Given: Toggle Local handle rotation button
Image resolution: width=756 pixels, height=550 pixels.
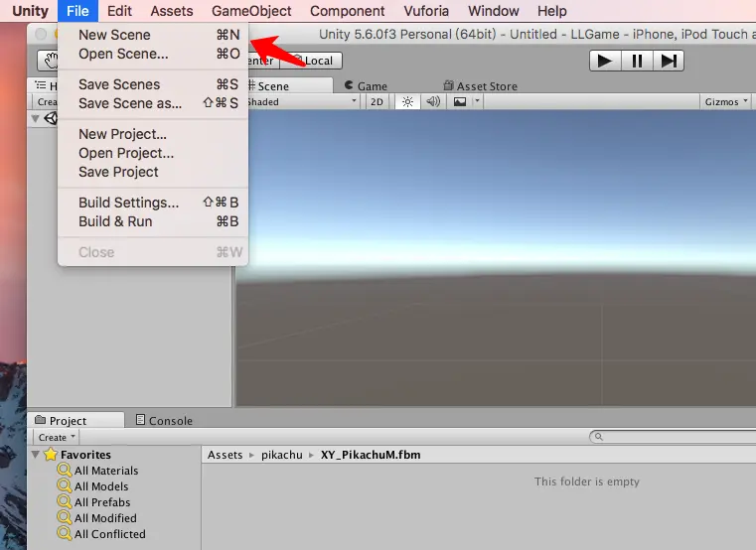Looking at the screenshot, I should [x=312, y=61].
